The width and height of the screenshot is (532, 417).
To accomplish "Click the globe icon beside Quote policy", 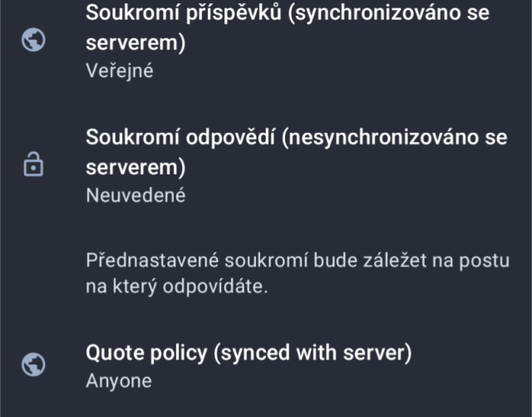I will tap(32, 364).
